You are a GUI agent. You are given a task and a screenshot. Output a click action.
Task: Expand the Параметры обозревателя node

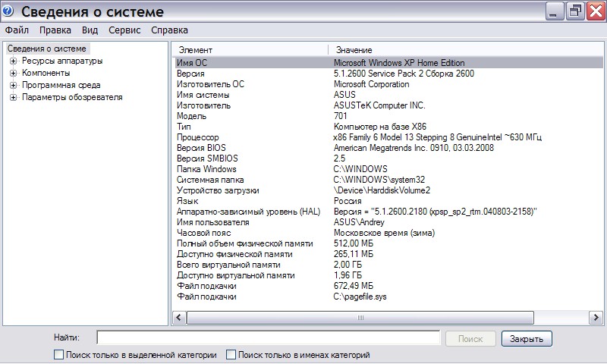tap(13, 97)
